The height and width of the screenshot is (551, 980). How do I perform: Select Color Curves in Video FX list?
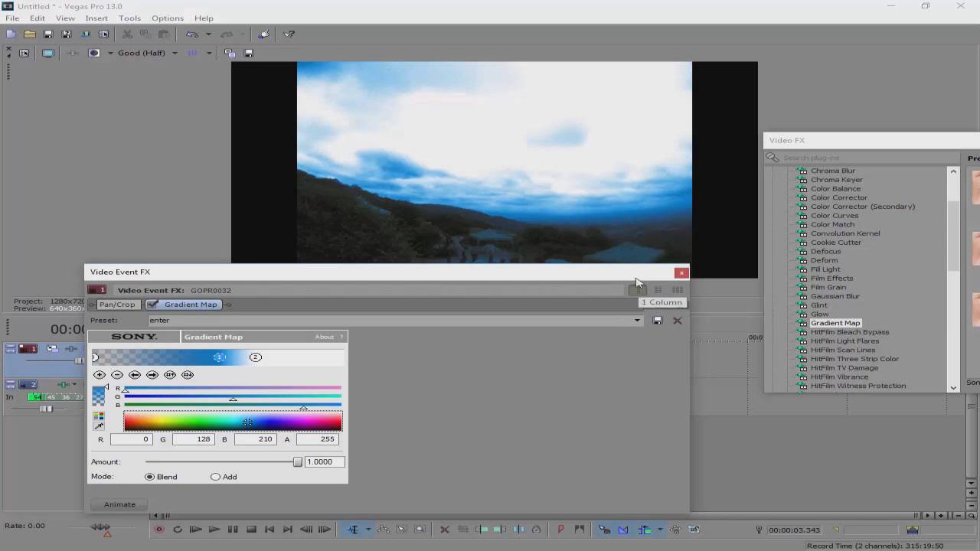tap(835, 215)
